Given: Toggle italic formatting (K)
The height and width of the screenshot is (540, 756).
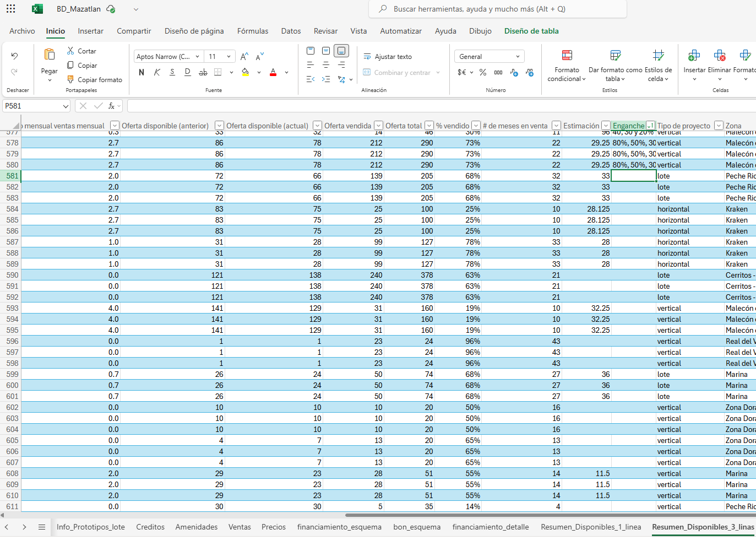Looking at the screenshot, I should (x=157, y=72).
